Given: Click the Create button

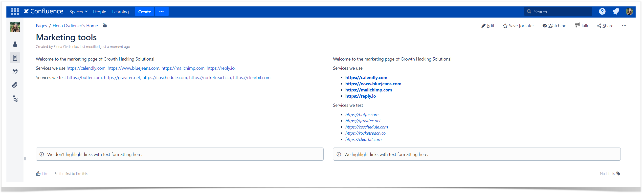Looking at the screenshot, I should coord(145,12).
